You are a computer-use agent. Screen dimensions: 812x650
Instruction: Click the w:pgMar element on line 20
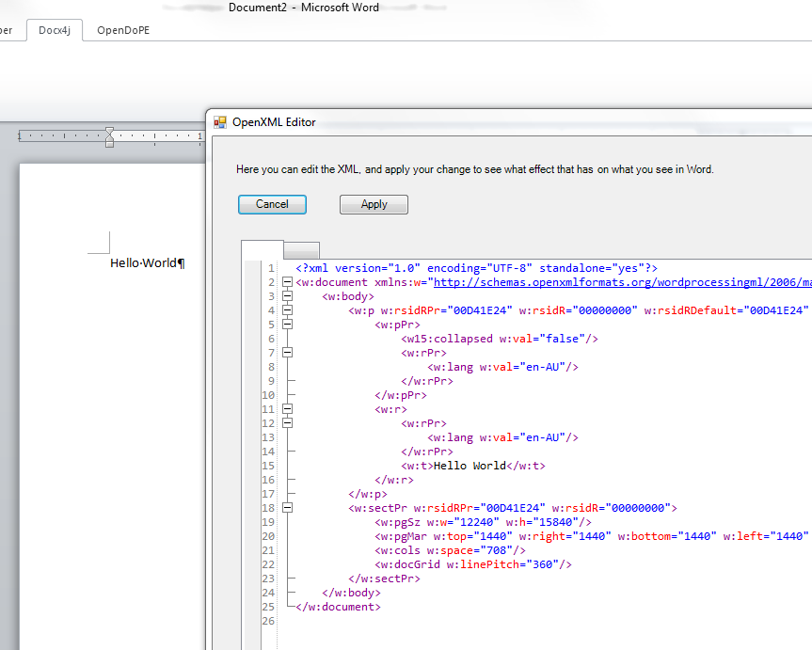coord(593,536)
